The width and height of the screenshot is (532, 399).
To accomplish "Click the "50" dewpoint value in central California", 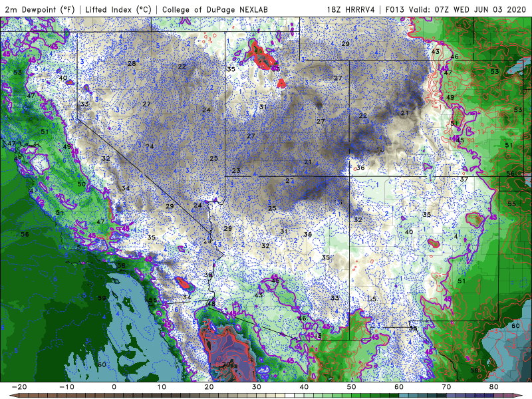I will (81, 184).
